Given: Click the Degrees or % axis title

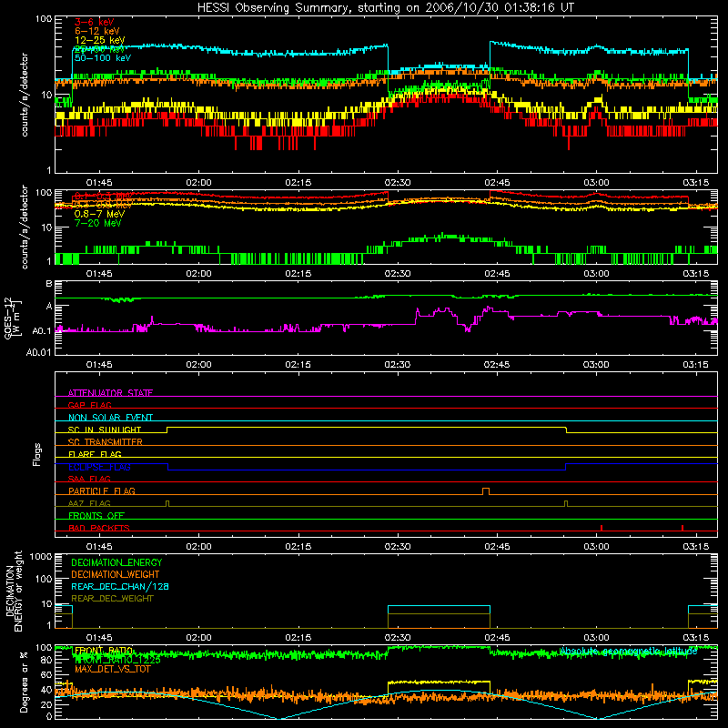Looking at the screenshot, I should tap(25, 682).
